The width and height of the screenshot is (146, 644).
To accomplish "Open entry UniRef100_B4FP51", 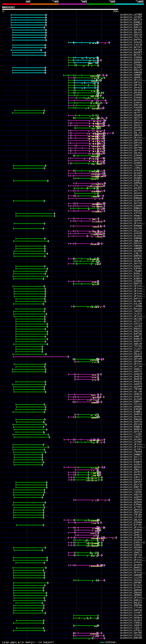I will (x=131, y=40).
